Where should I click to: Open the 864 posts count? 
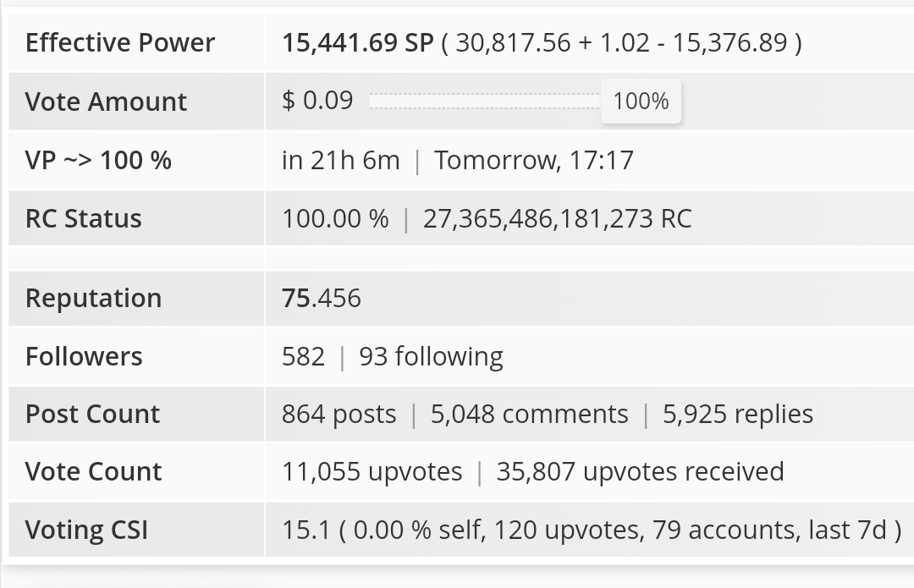point(339,415)
